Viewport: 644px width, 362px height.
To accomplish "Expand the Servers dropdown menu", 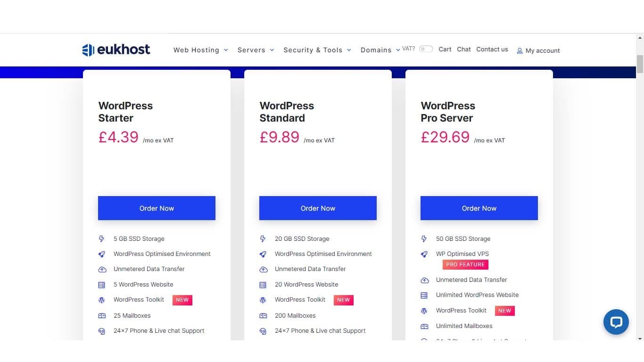I will pos(256,50).
